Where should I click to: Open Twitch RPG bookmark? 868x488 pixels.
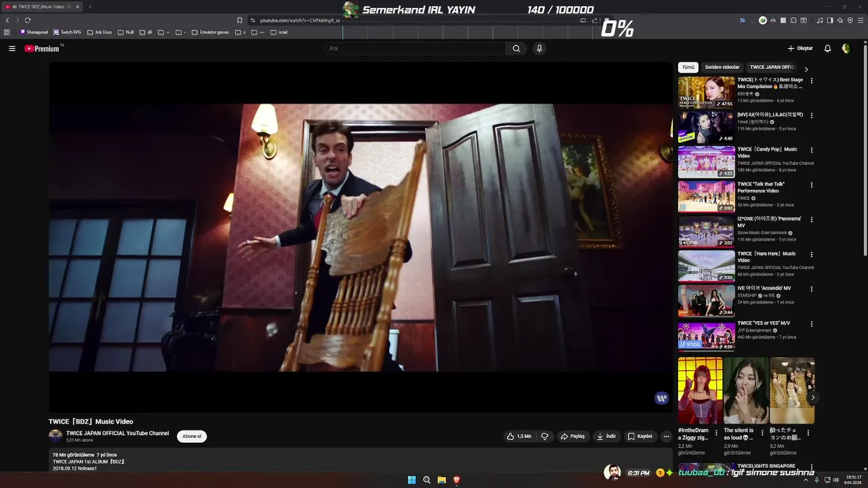[x=68, y=32]
